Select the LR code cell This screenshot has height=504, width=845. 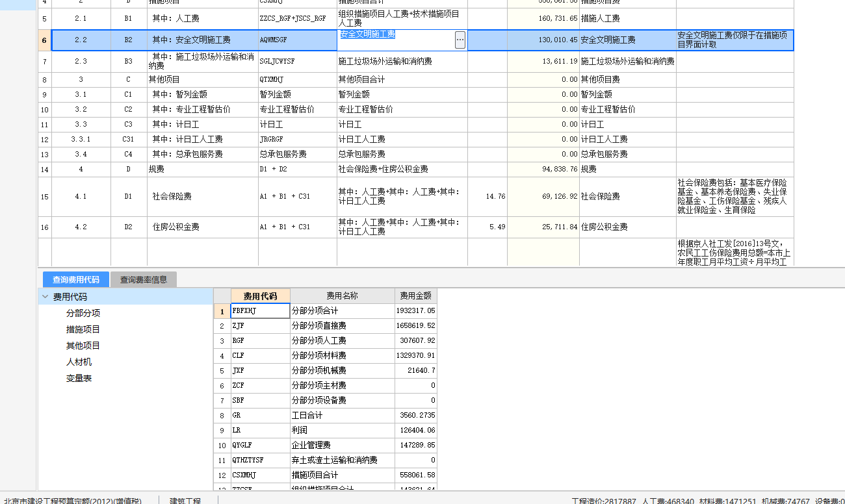click(260, 430)
